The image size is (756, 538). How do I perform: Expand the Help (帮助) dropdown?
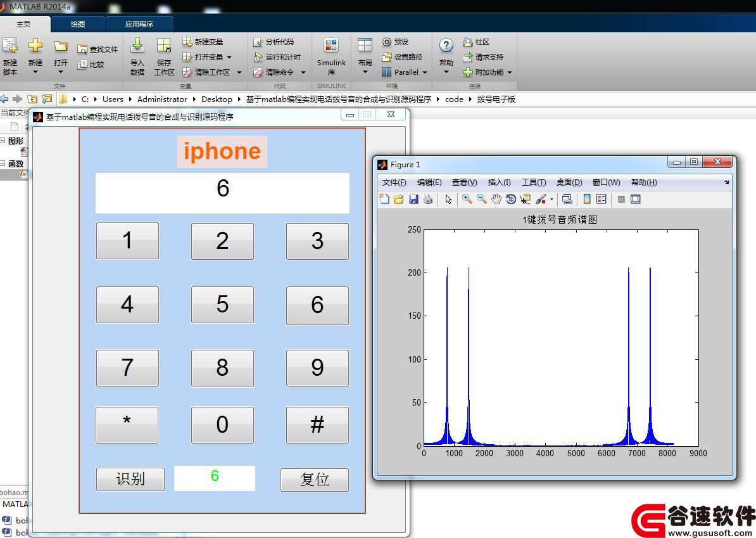(x=446, y=72)
